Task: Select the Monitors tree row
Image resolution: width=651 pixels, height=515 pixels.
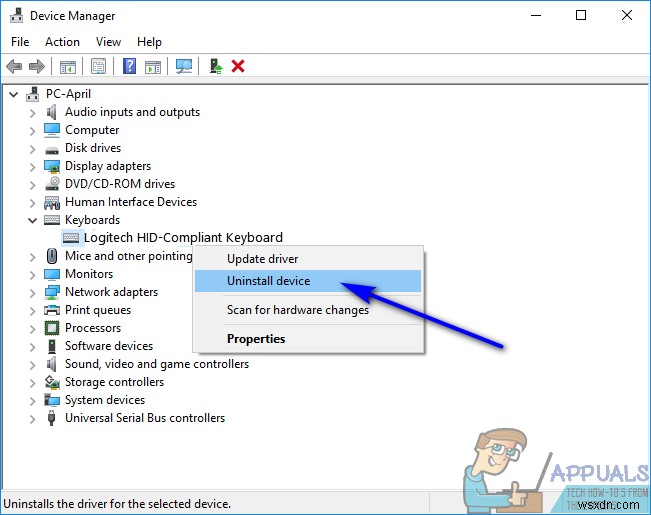Action: 89,274
